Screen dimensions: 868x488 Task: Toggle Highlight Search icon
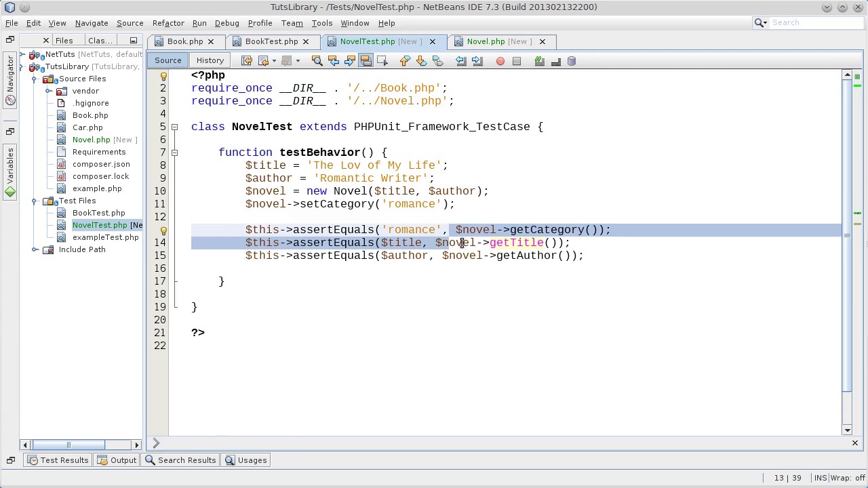pyautogui.click(x=366, y=61)
